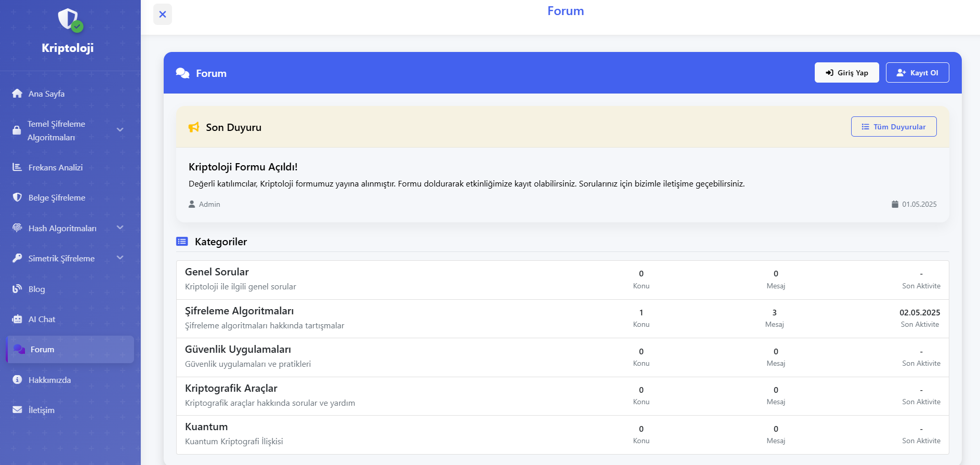Open the Tüm Duyurular list
This screenshot has width=980, height=465.
(893, 127)
